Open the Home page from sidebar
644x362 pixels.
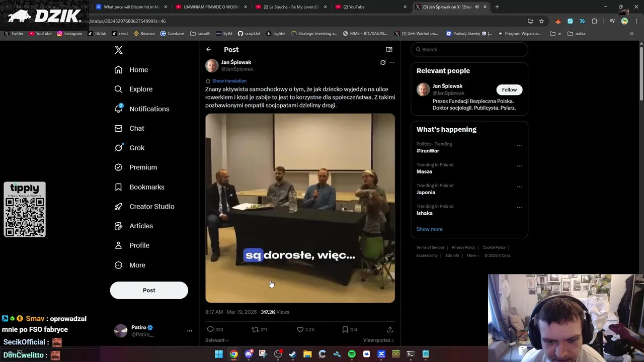[131, 70]
